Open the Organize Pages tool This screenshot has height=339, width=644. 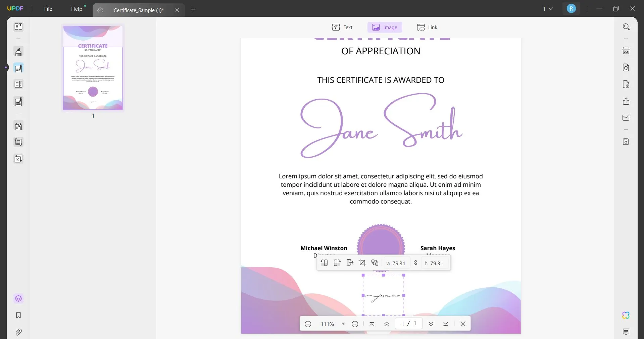coord(18,84)
